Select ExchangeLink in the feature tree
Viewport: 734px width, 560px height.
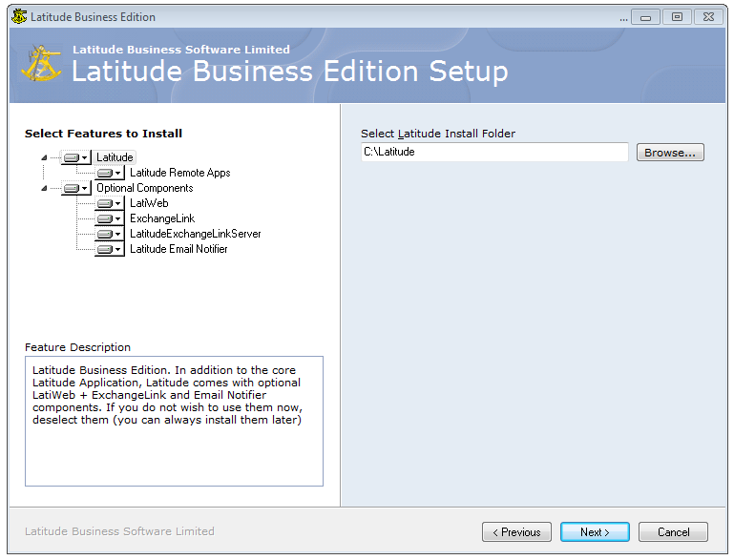coord(162,218)
